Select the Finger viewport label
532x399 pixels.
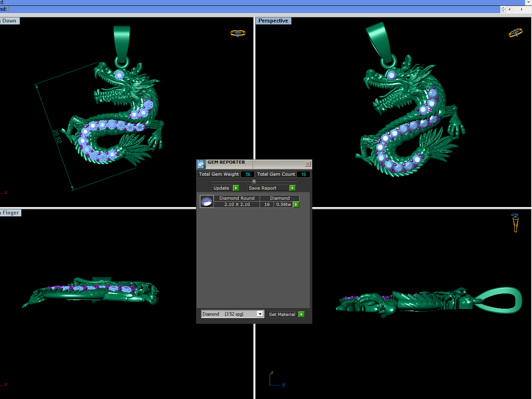10,213
